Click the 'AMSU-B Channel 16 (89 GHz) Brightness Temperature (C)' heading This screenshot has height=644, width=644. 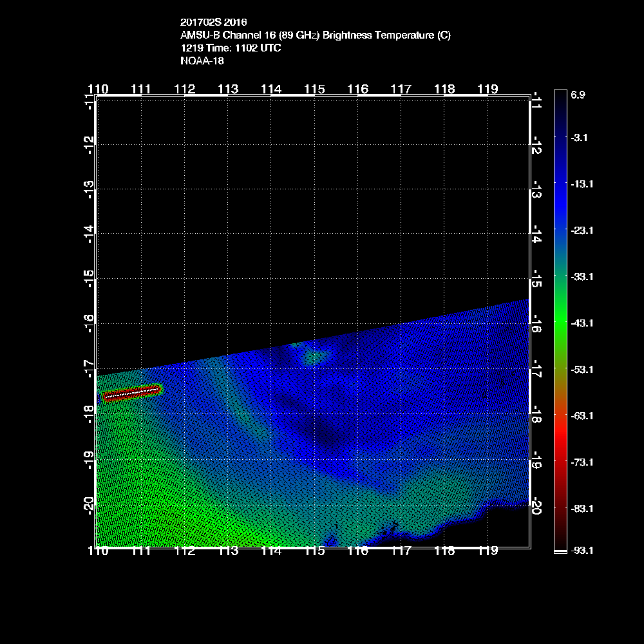click(316, 35)
